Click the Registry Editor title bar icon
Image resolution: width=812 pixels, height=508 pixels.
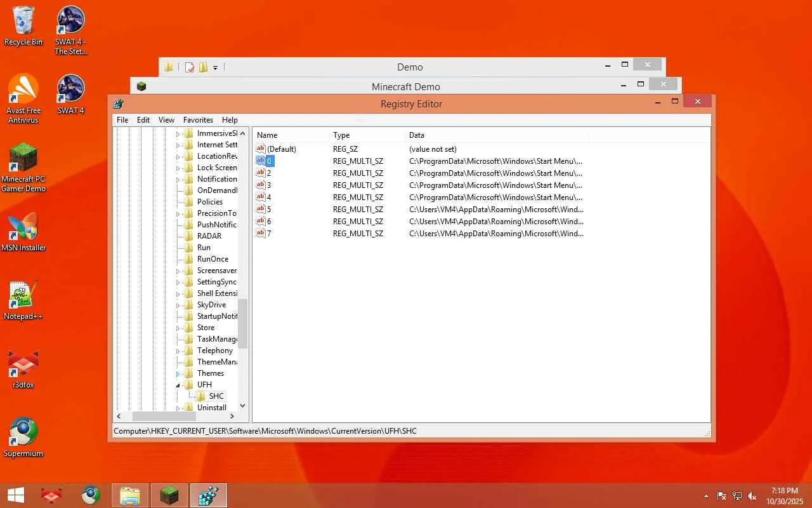(x=118, y=104)
